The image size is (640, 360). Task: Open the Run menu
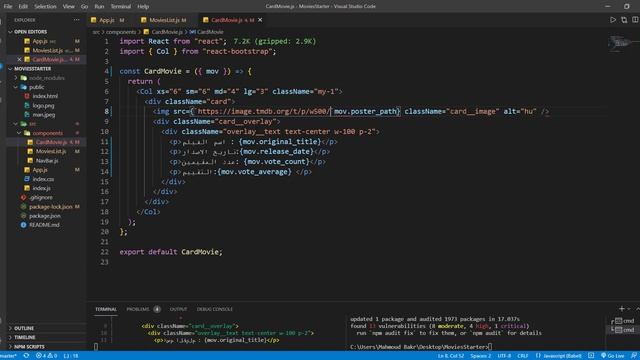click(99, 6)
